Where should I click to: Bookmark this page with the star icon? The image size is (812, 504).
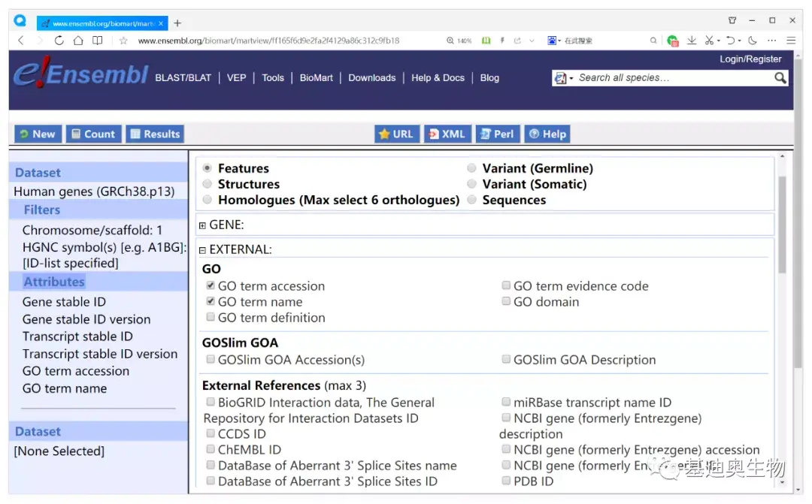(123, 41)
